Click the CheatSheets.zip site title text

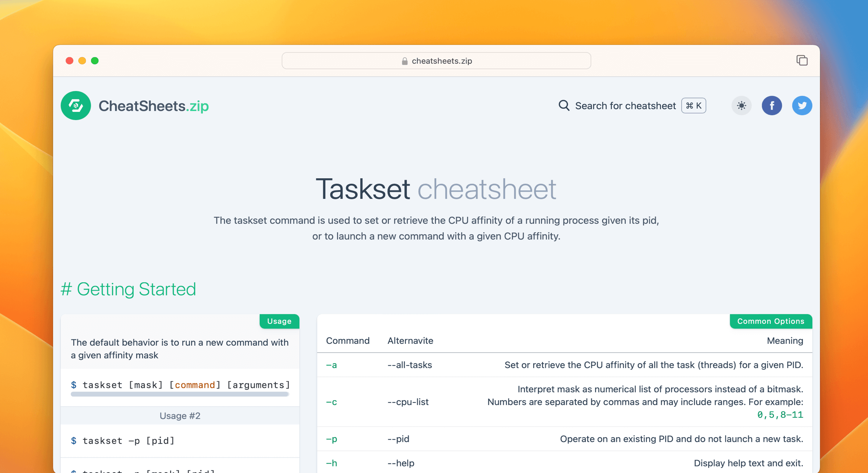pyautogui.click(x=153, y=106)
